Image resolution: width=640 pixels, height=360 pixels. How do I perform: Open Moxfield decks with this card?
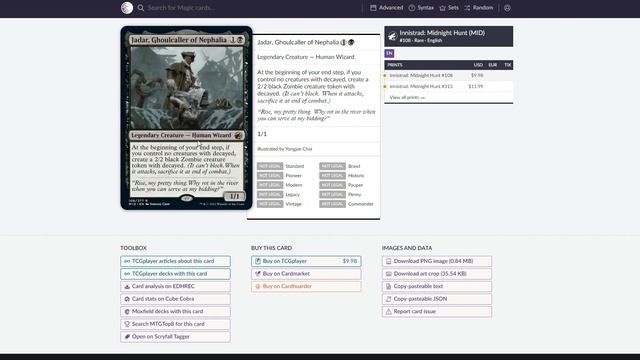pyautogui.click(x=176, y=311)
